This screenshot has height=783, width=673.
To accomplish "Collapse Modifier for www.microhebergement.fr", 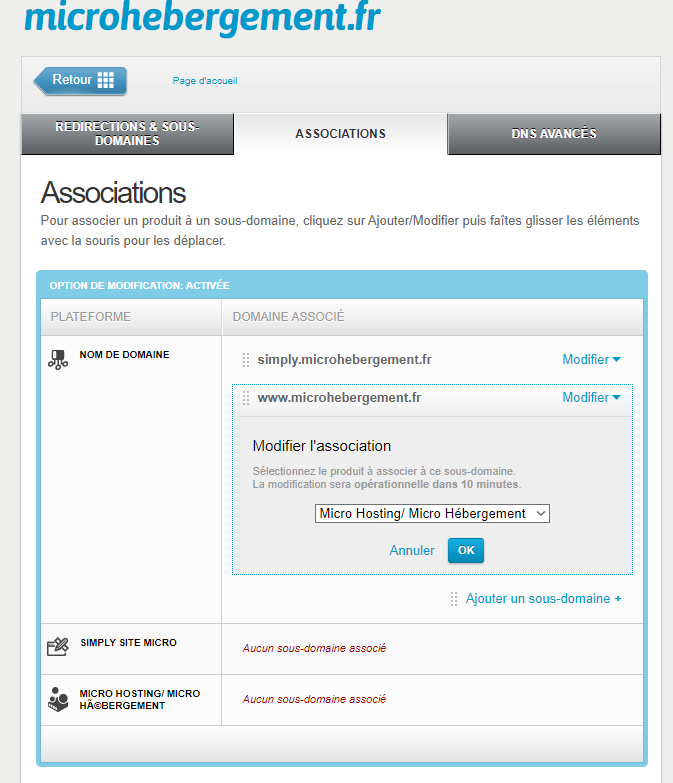I will point(592,397).
